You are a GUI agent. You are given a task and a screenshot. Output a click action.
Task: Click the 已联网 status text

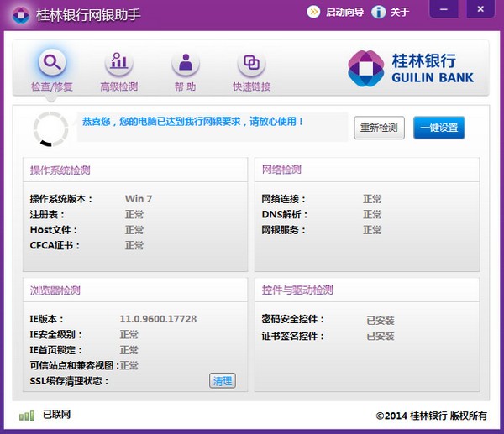point(57,415)
